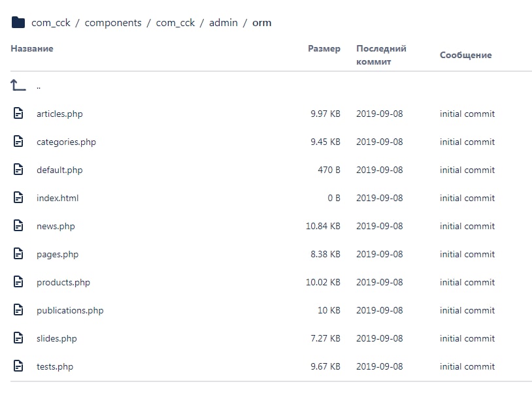Click the file icon next to slides.php
The image size is (532, 414).
click(x=18, y=338)
